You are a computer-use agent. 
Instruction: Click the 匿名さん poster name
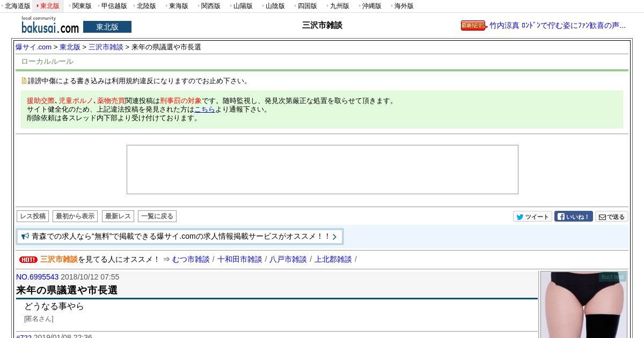[x=39, y=319]
